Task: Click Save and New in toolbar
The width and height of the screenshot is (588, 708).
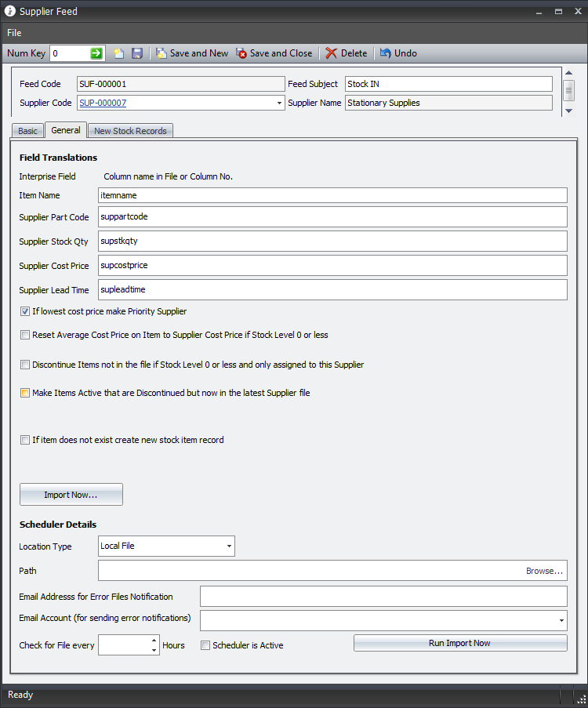Action: [x=191, y=53]
